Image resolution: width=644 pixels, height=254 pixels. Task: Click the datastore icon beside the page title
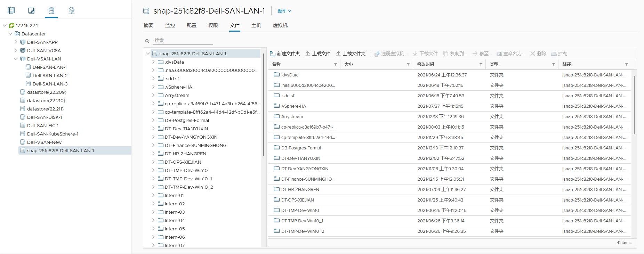pyautogui.click(x=146, y=11)
